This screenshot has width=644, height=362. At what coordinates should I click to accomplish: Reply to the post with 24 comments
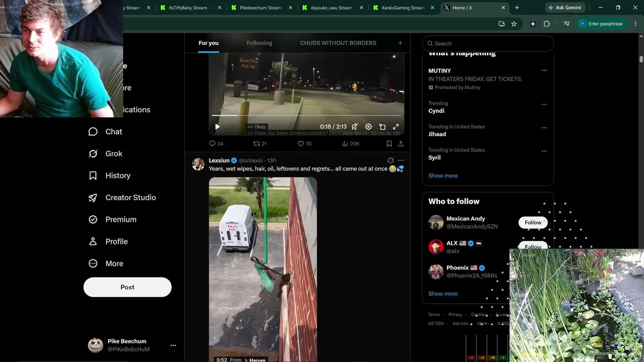tap(216, 144)
